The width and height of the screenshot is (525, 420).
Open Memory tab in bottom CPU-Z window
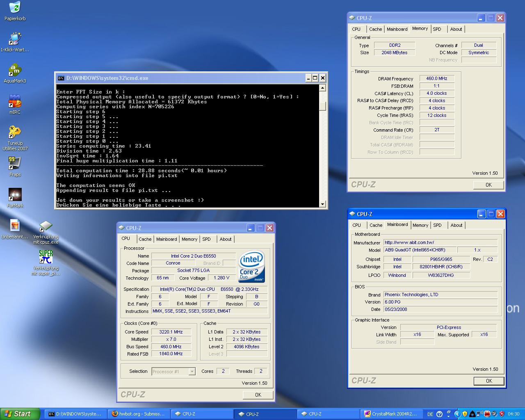point(189,239)
